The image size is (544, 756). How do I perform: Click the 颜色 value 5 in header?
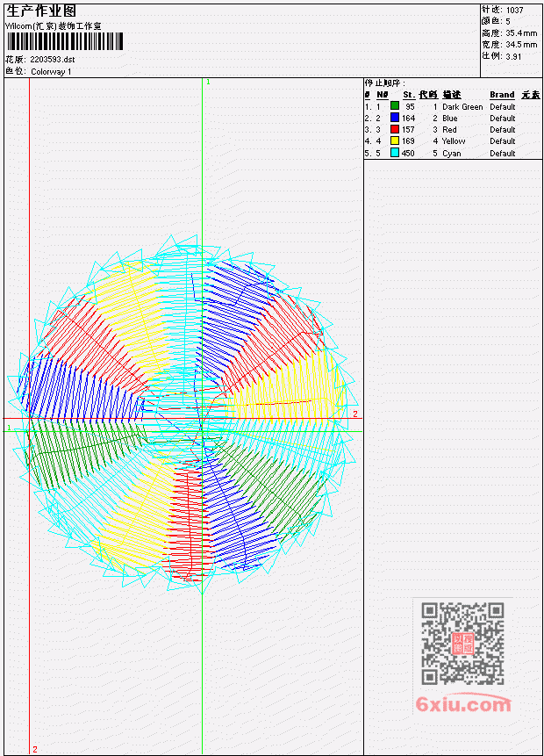[x=508, y=22]
